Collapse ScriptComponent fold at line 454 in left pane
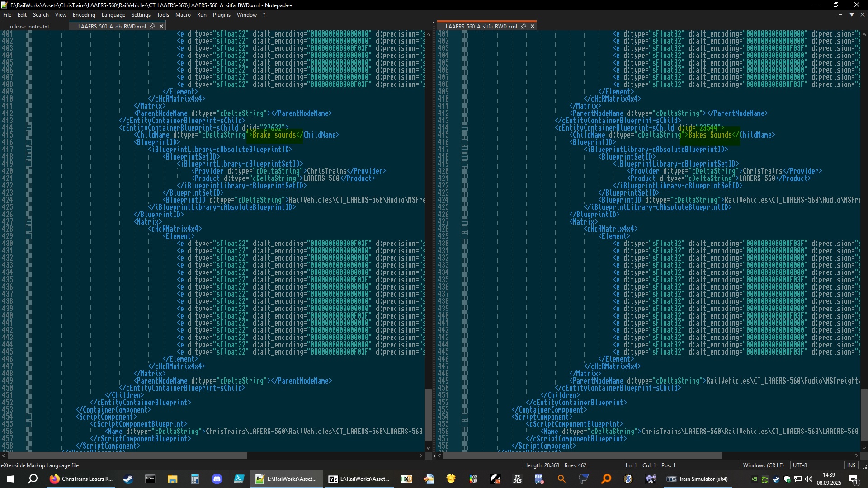This screenshot has width=868, height=488. pos(29,417)
